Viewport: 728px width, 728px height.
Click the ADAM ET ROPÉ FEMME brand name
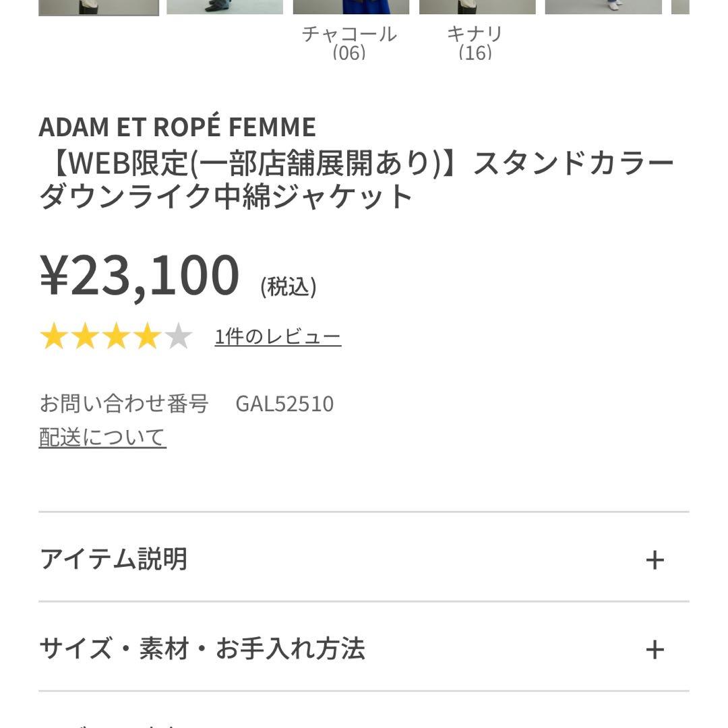point(177,127)
